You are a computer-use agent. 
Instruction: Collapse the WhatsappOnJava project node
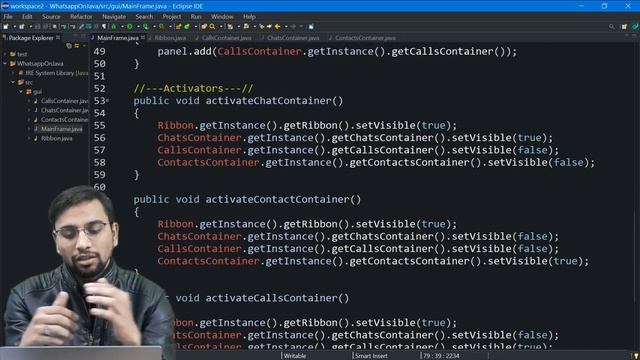pyautogui.click(x=5, y=63)
